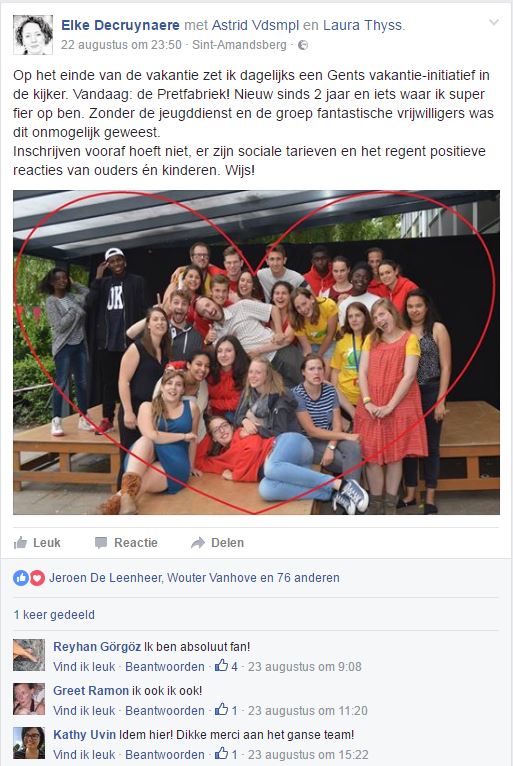This screenshot has width=513, height=766.
Task: Click the public globe privacy icon
Action: coord(303,45)
